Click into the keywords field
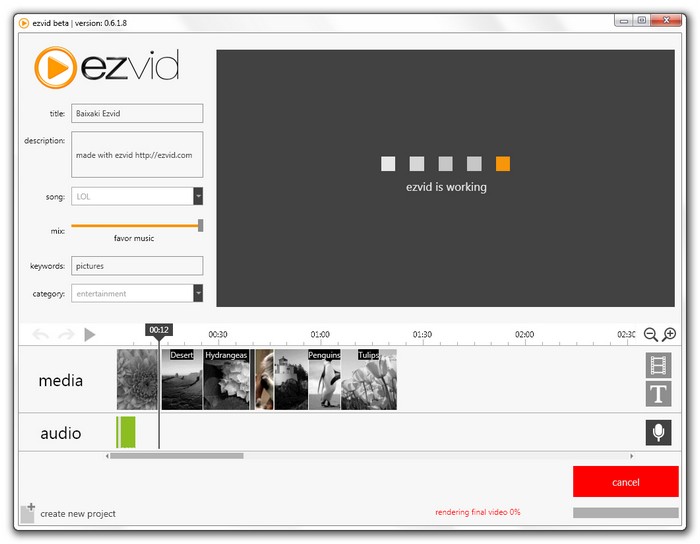Image resolution: width=700 pixels, height=544 pixels. (137, 266)
